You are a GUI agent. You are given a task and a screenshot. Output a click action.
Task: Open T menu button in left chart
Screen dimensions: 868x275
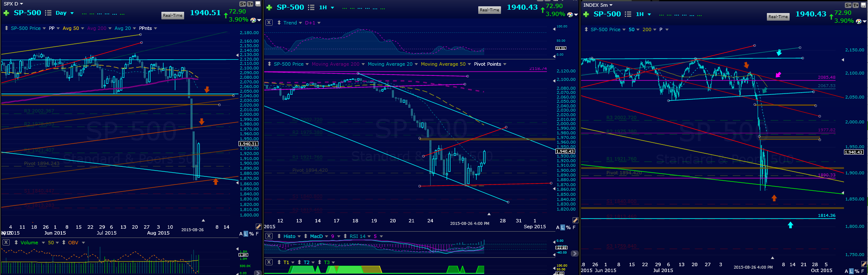[x=250, y=4]
